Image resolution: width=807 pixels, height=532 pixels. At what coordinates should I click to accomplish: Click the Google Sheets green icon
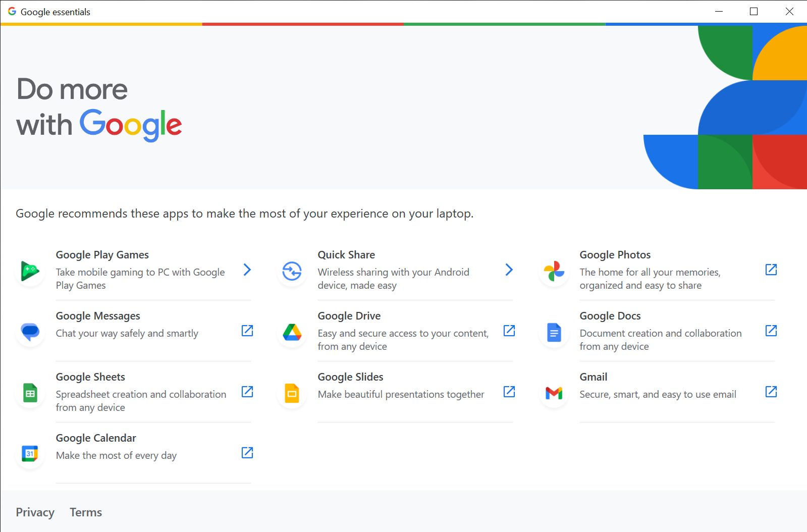coord(30,393)
